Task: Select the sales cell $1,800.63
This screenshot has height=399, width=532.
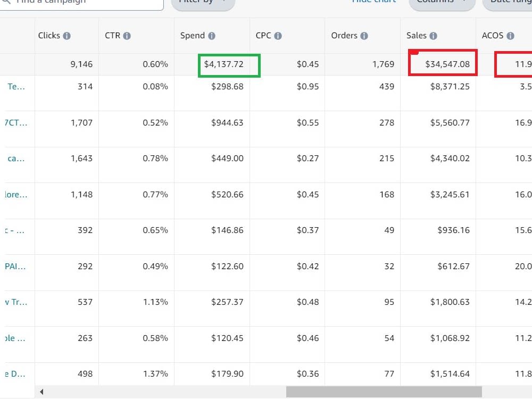Action: (450, 302)
